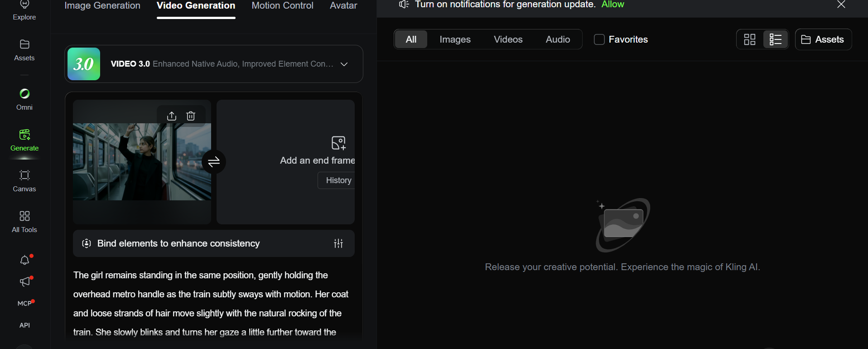Screen dimensions: 868x349
Task: Toggle the Favorites checkbox
Action: tap(599, 39)
